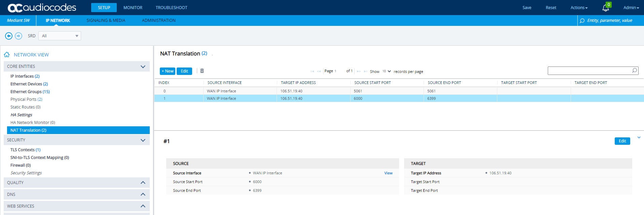Open HA Network Monitor (0)
Viewport: 644px width, 215px height.
pos(33,123)
